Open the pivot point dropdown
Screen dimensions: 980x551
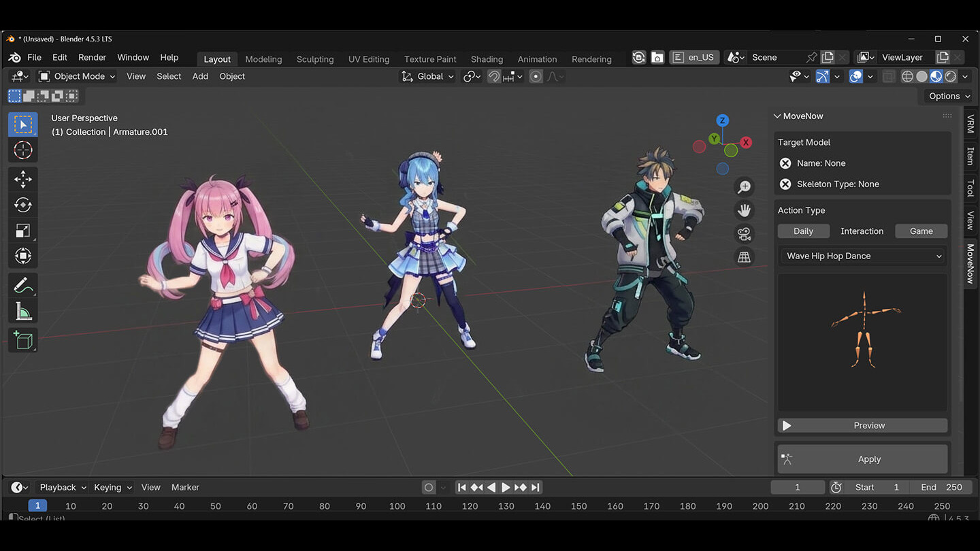(472, 76)
